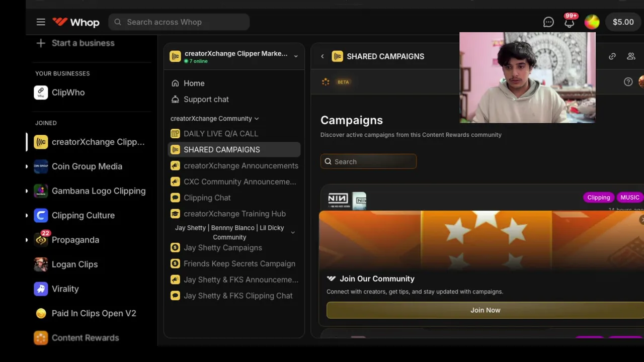Open Content Rewards community

pyautogui.click(x=77, y=338)
